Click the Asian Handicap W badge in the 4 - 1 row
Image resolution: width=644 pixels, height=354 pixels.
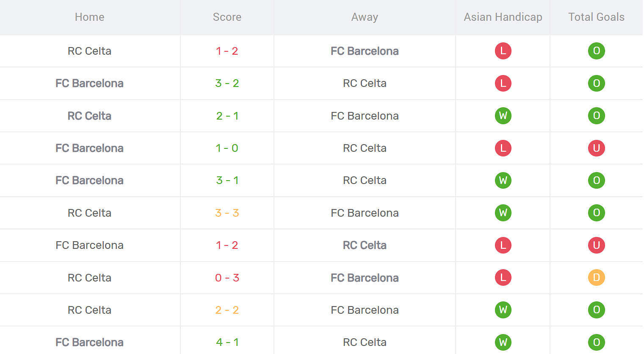tap(503, 342)
